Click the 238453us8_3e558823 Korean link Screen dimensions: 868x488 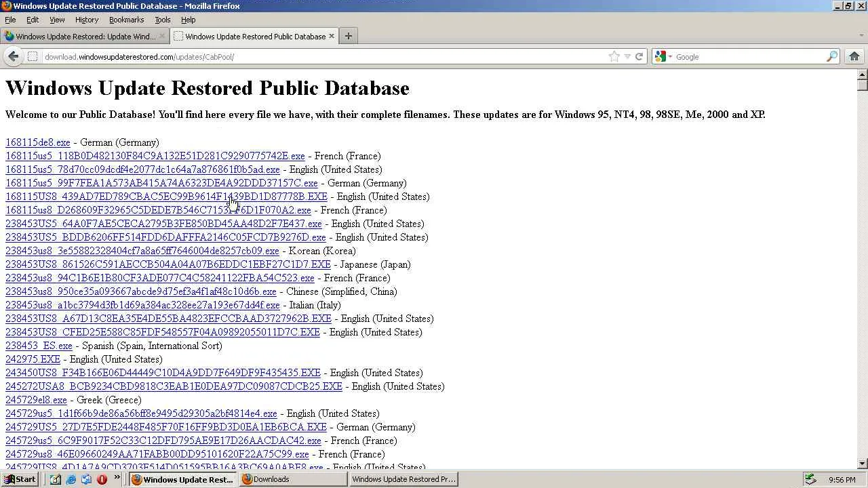tap(142, 251)
